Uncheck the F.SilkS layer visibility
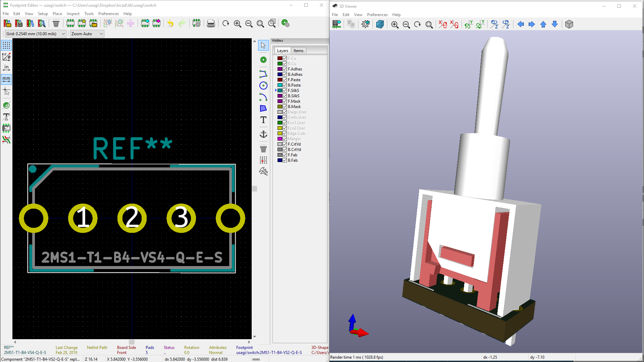Viewport: 644px width, 362px height. coord(285,91)
